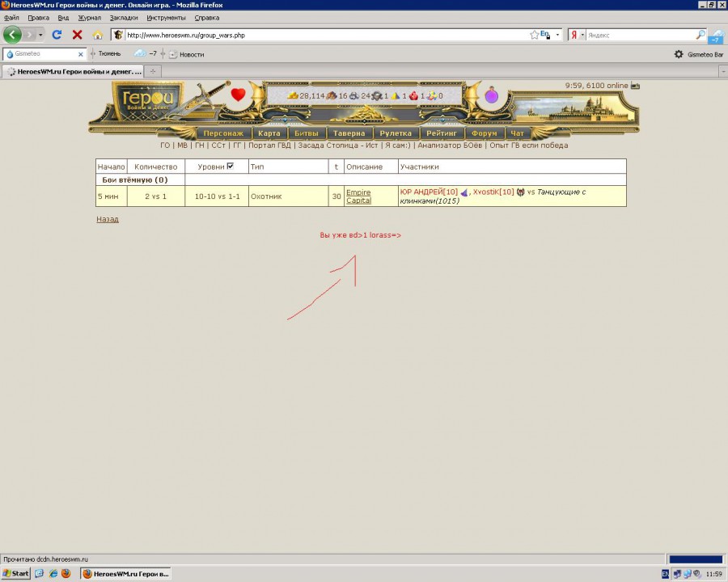Image resolution: width=728 pixels, height=582 pixels.
Task: Click the Gismeteo toolbar search field
Action: click(44, 54)
